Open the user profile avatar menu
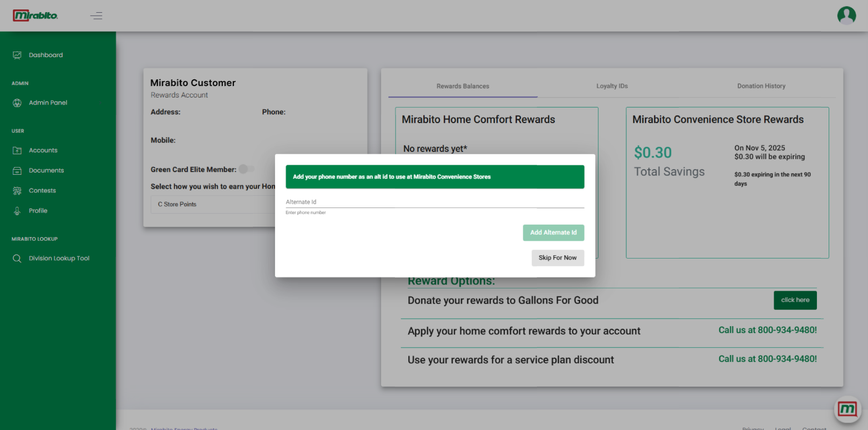 [x=846, y=16]
